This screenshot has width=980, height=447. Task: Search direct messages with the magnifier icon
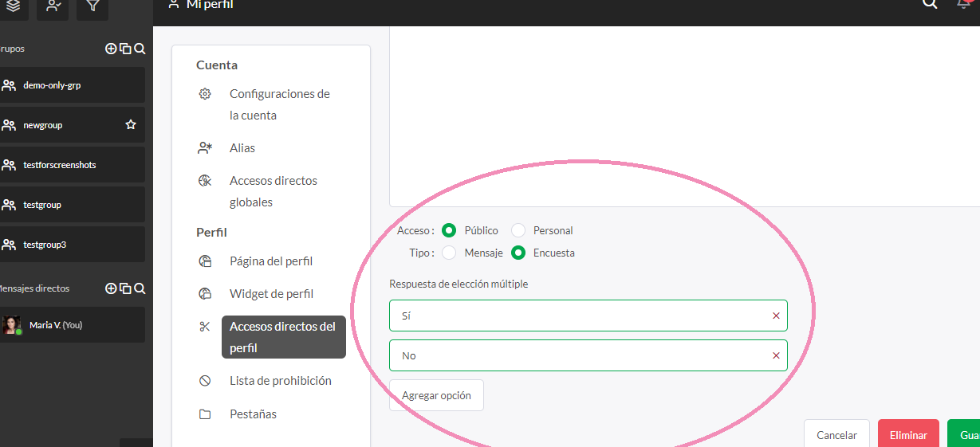coord(140,288)
